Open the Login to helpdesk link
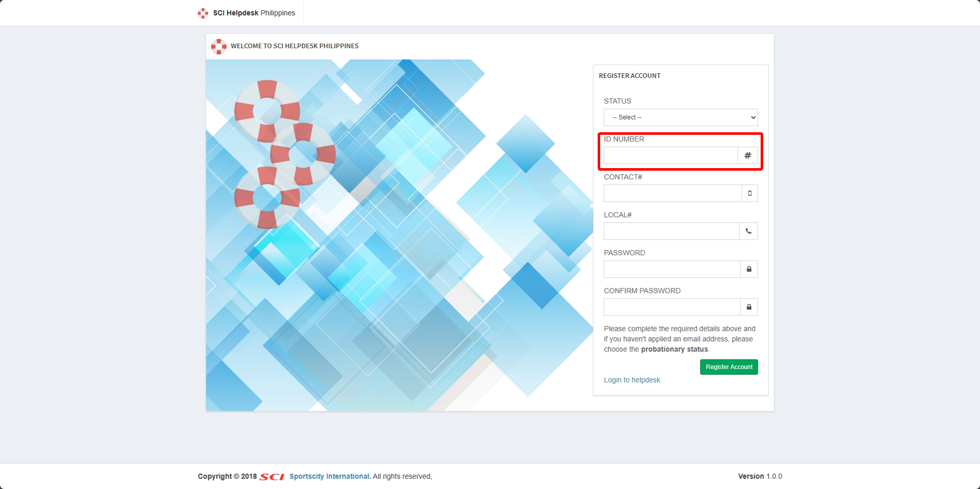980x489 pixels. point(631,380)
